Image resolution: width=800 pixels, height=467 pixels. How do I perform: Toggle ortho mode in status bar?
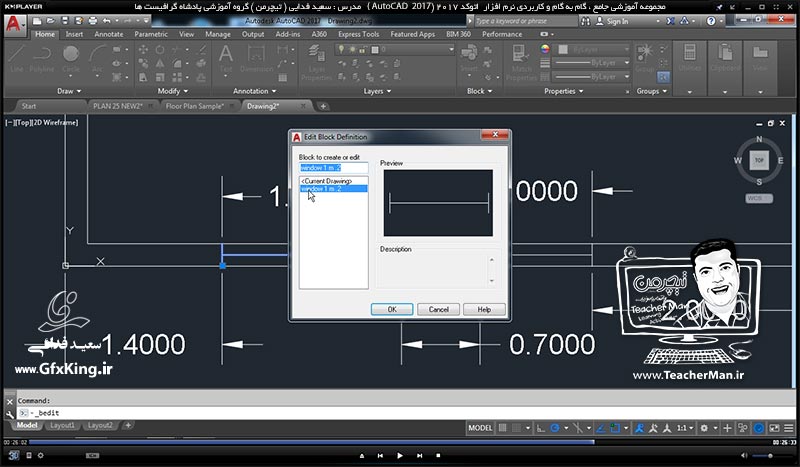tap(541, 428)
